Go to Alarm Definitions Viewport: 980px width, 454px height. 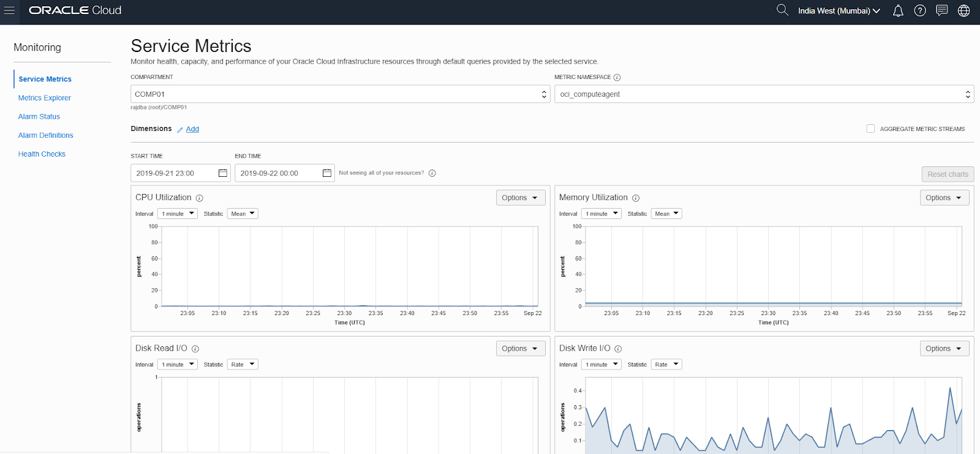tap(45, 136)
